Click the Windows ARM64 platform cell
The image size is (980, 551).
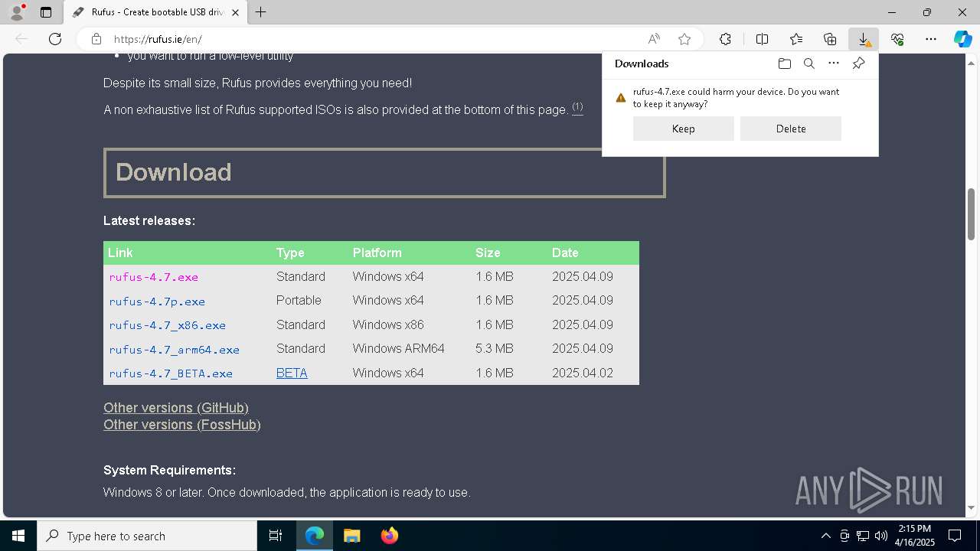[398, 348]
